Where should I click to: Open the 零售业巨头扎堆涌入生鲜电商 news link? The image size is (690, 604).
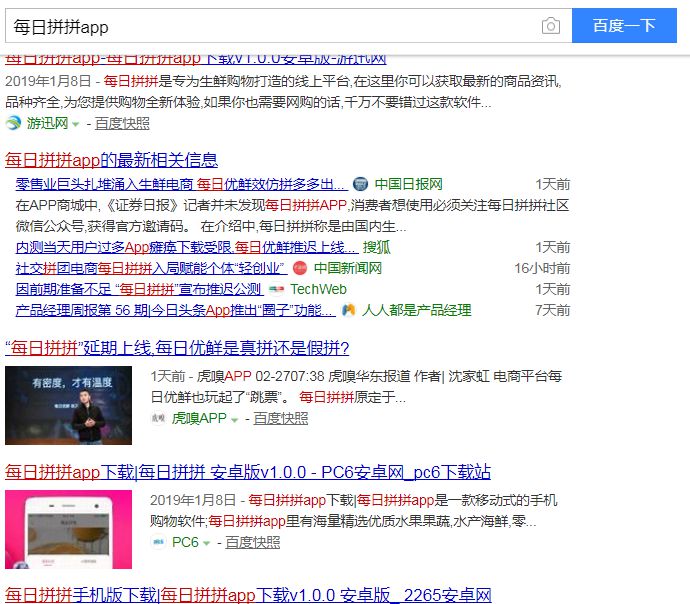180,184
